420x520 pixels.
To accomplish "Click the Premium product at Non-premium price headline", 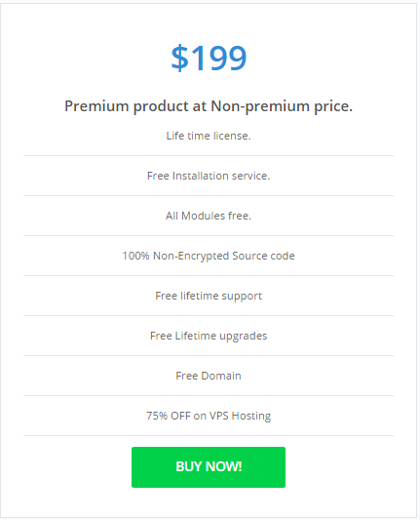I will (x=209, y=106).
